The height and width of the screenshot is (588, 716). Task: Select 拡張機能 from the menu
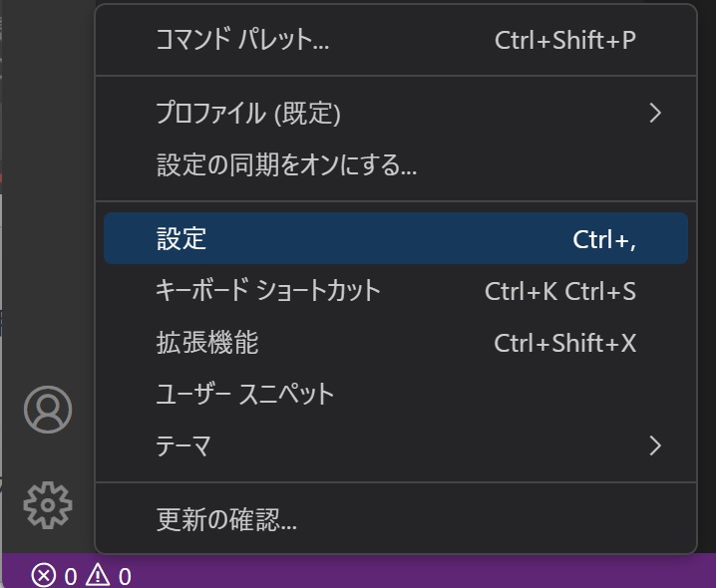(396, 343)
